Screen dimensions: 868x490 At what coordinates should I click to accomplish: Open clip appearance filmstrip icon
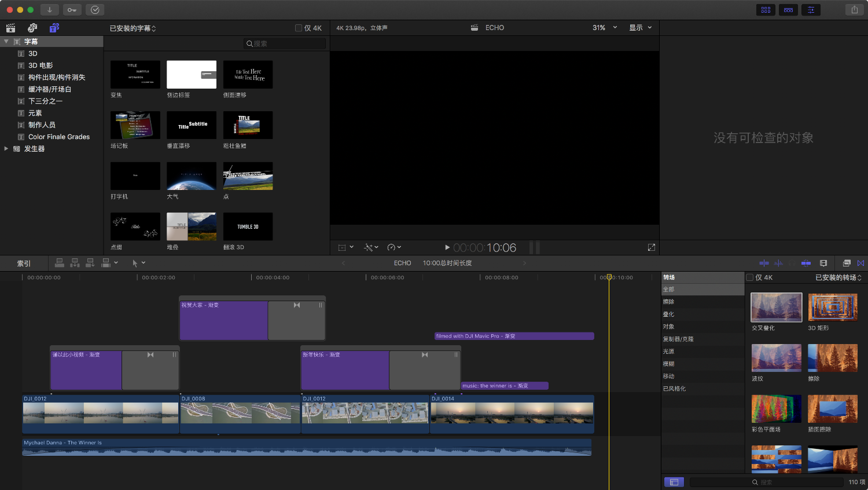coord(823,263)
